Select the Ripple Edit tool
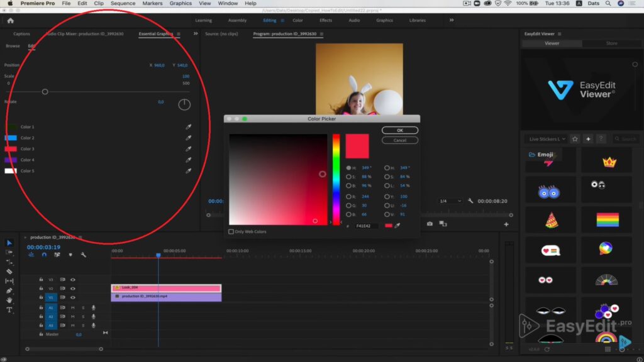Viewport: 644px width, 362px height. click(x=9, y=262)
